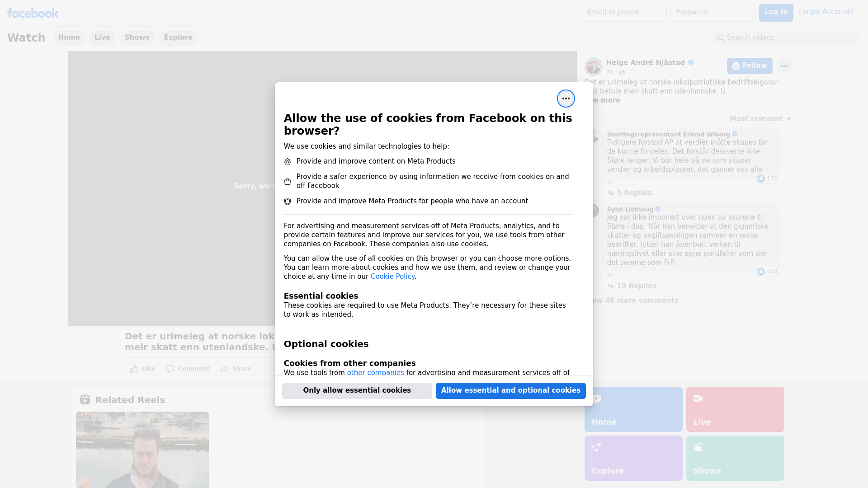Image resolution: width=868 pixels, height=488 pixels.
Task: Click the Related Reels icon
Action: pyautogui.click(x=85, y=399)
